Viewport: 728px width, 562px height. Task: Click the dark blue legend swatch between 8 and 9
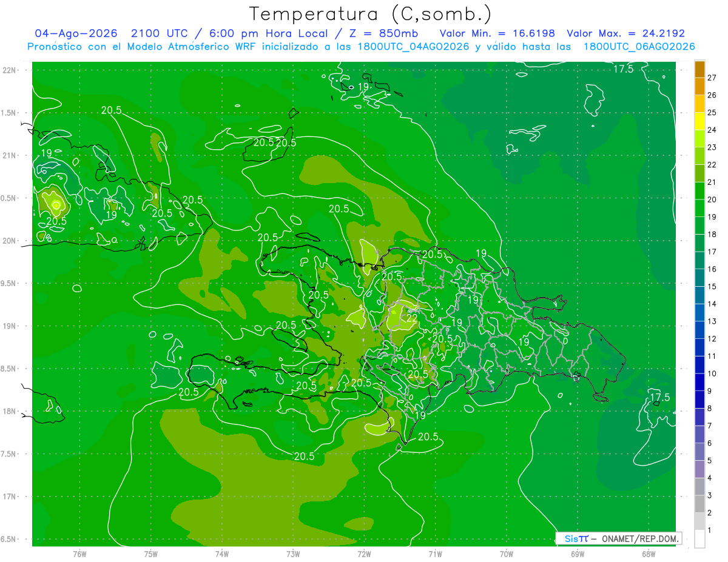[x=700, y=400]
